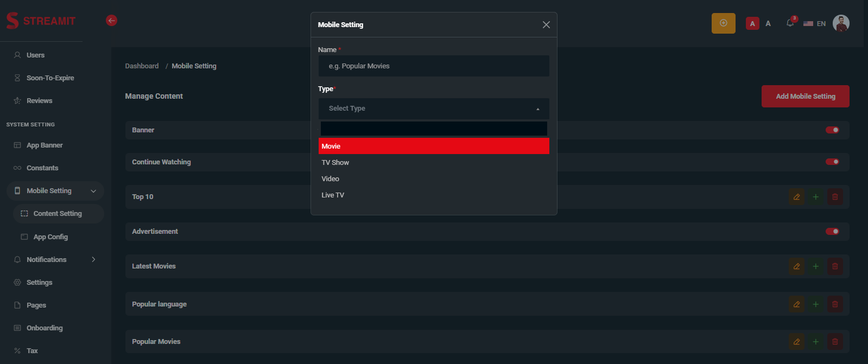Click the Add Mobile Setting button
The width and height of the screenshot is (868, 364).
click(x=805, y=97)
